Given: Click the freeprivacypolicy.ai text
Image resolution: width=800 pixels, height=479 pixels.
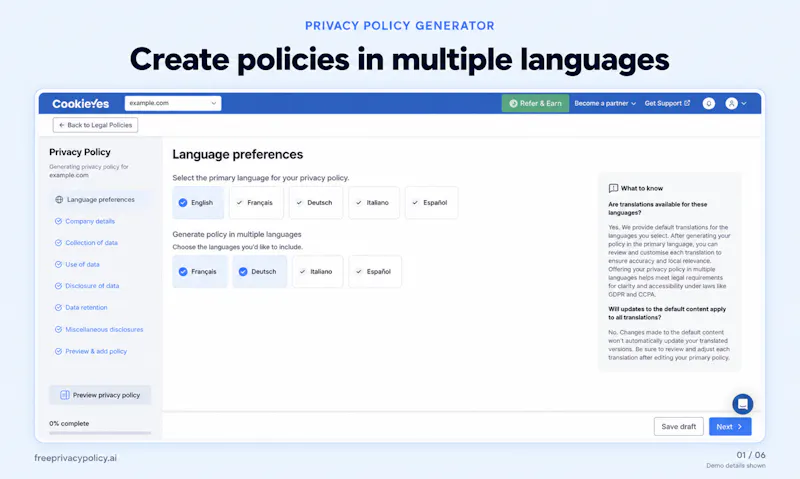Looking at the screenshot, I should [76, 458].
